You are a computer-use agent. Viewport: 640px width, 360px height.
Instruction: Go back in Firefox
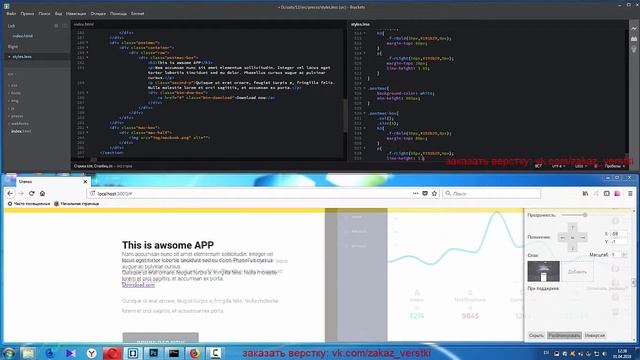(x=11, y=193)
